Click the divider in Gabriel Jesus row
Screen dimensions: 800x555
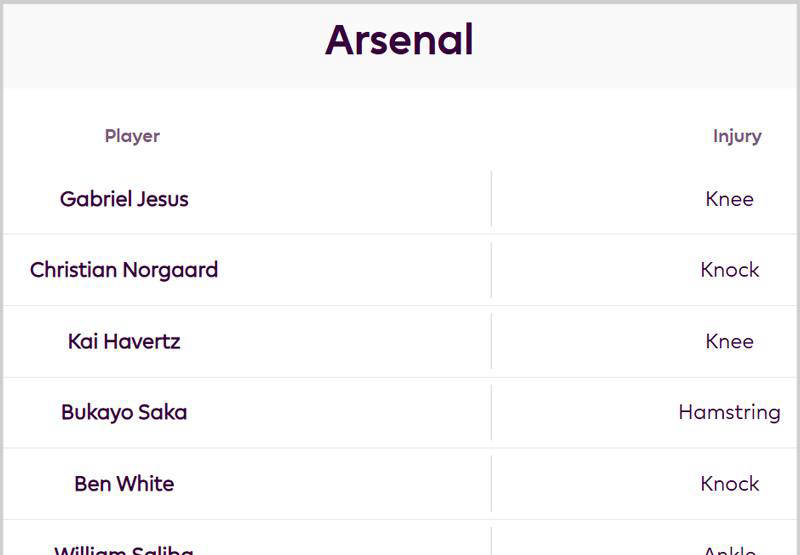point(491,199)
